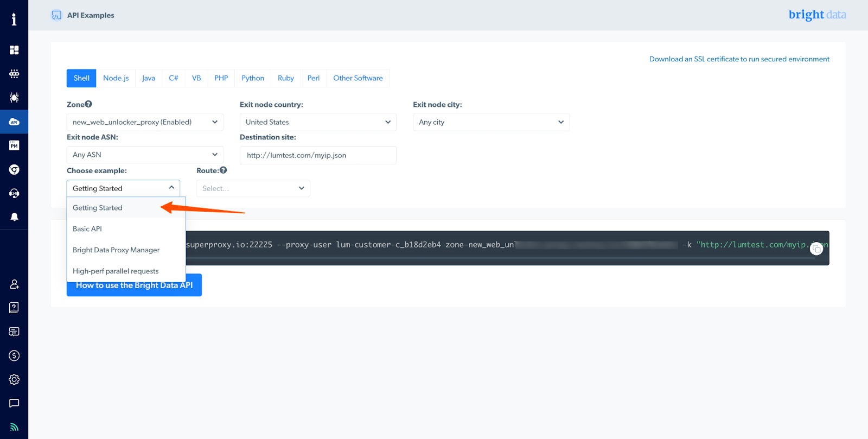Choose High-perf parallel requests option
The image size is (868, 439).
(126, 271)
